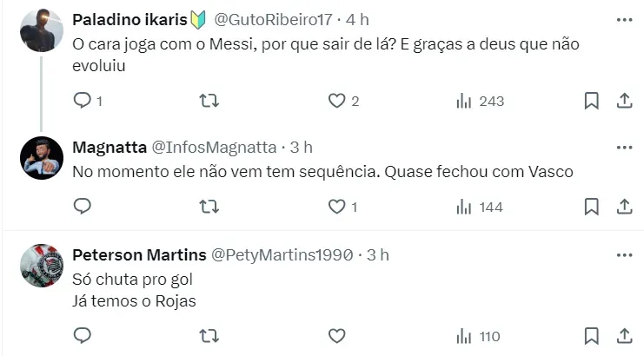
Task: Open the Peterson Martins avatar picture
Action: 41,266
